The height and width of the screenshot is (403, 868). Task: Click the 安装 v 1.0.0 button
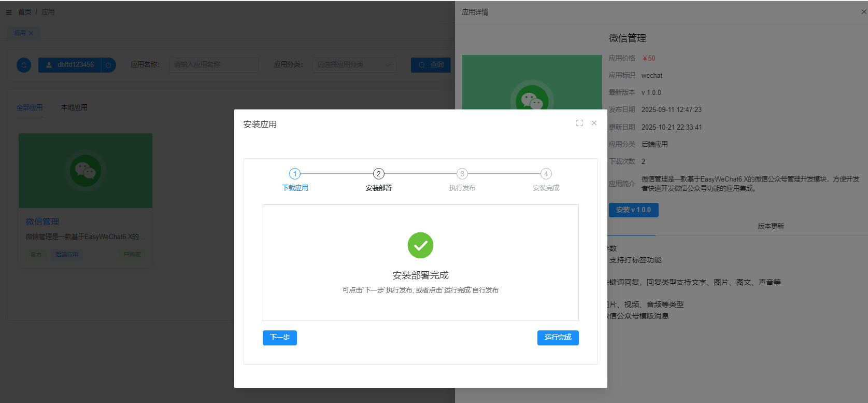(633, 210)
